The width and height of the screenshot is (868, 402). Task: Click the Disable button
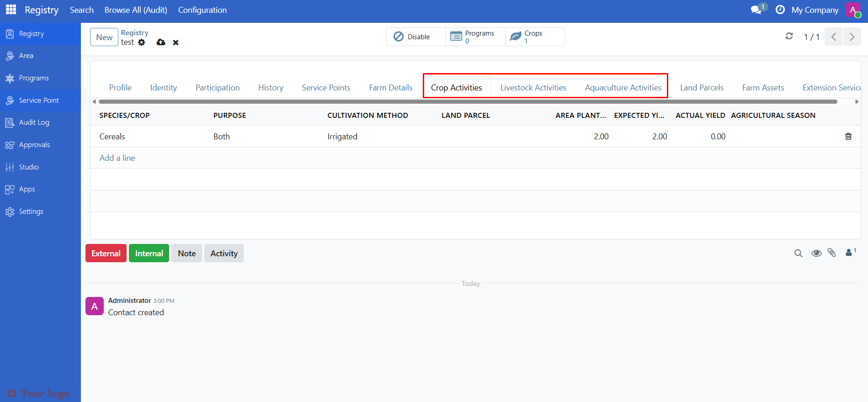click(416, 37)
